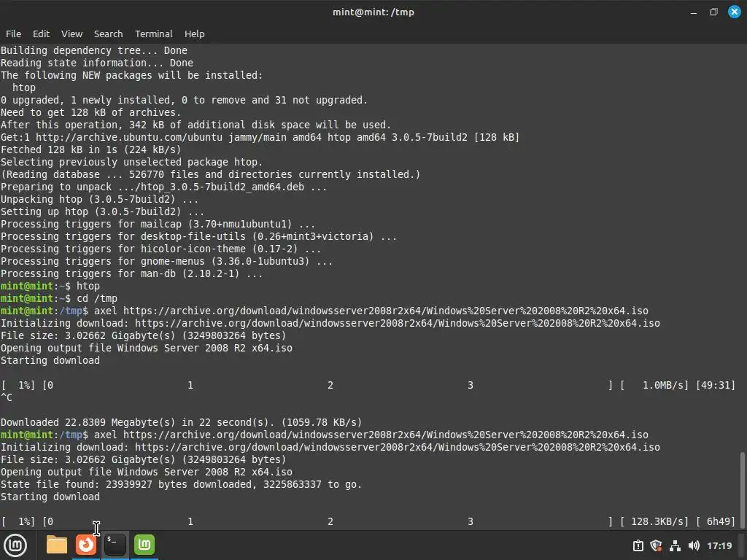Click the '49:31' remaining time value
This screenshot has width=747, height=560.
click(x=715, y=385)
